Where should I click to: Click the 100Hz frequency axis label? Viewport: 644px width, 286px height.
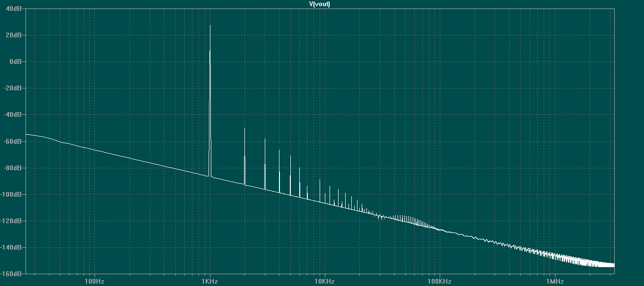click(x=95, y=281)
